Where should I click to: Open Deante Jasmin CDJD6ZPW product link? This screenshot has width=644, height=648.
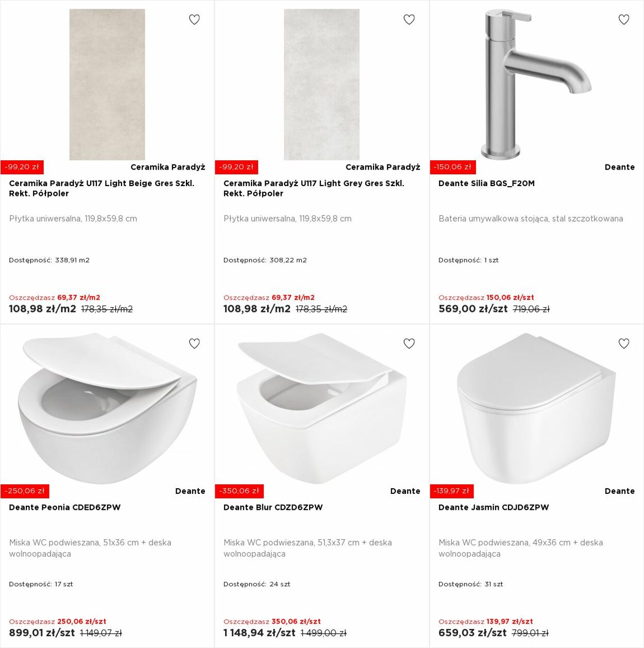coord(494,507)
